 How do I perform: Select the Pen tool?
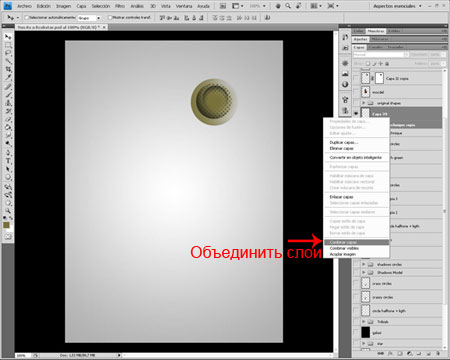click(x=8, y=153)
